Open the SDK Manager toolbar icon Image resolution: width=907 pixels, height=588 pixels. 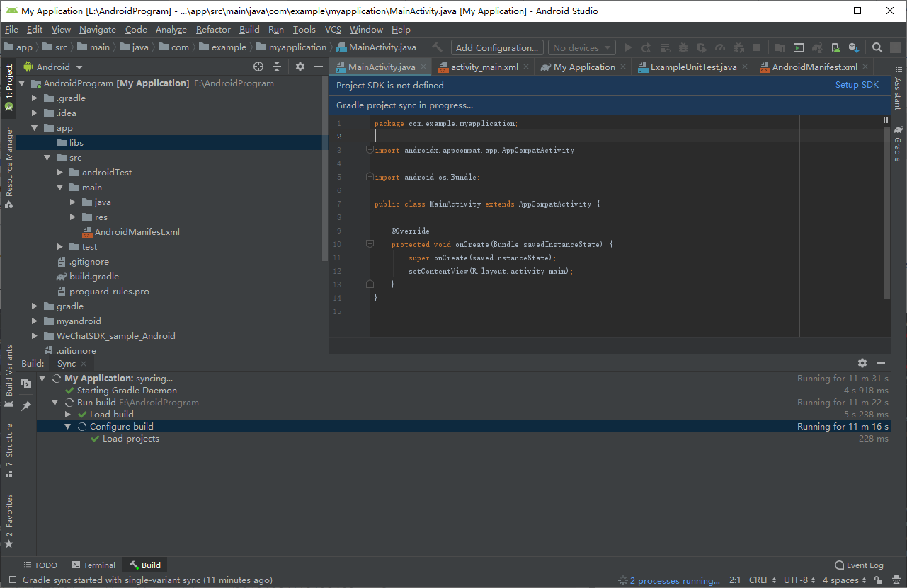(854, 47)
